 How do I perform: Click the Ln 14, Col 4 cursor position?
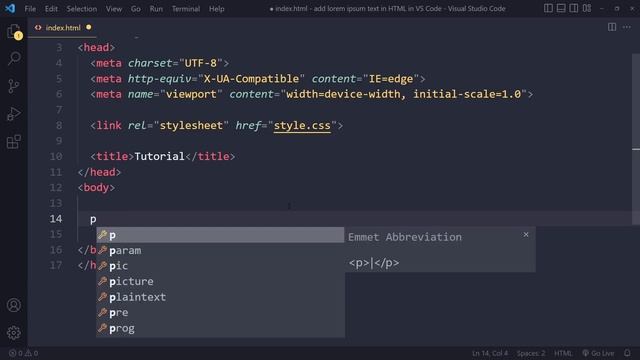(x=490, y=353)
